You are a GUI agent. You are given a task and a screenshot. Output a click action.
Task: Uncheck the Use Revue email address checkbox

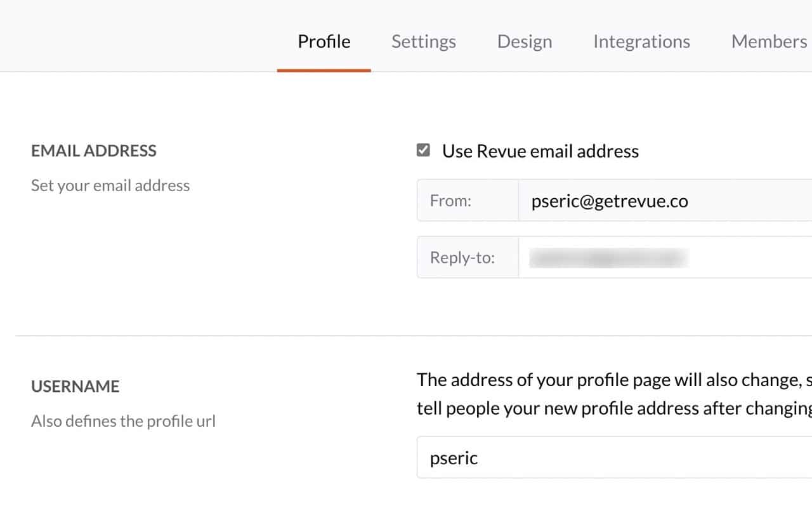(x=423, y=150)
